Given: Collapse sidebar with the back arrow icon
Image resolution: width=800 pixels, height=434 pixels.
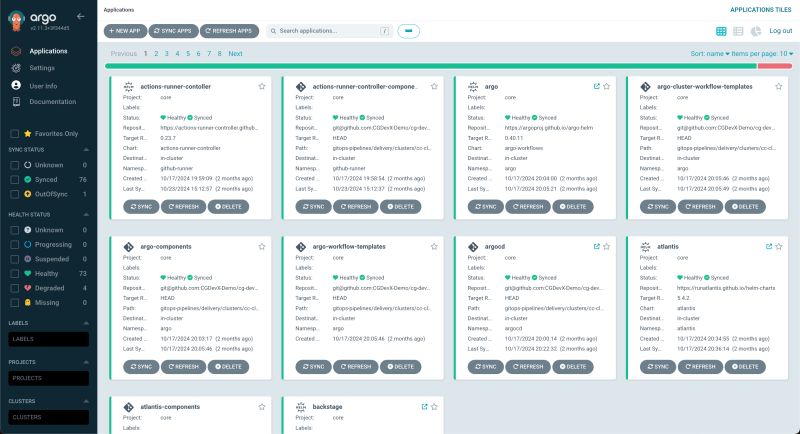Looking at the screenshot, I should click(81, 16).
